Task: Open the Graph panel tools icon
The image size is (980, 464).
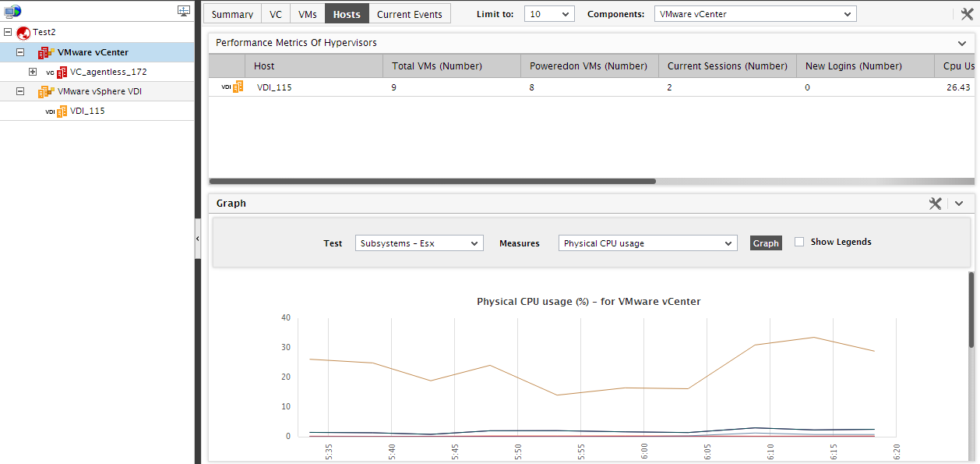Action: [936, 204]
